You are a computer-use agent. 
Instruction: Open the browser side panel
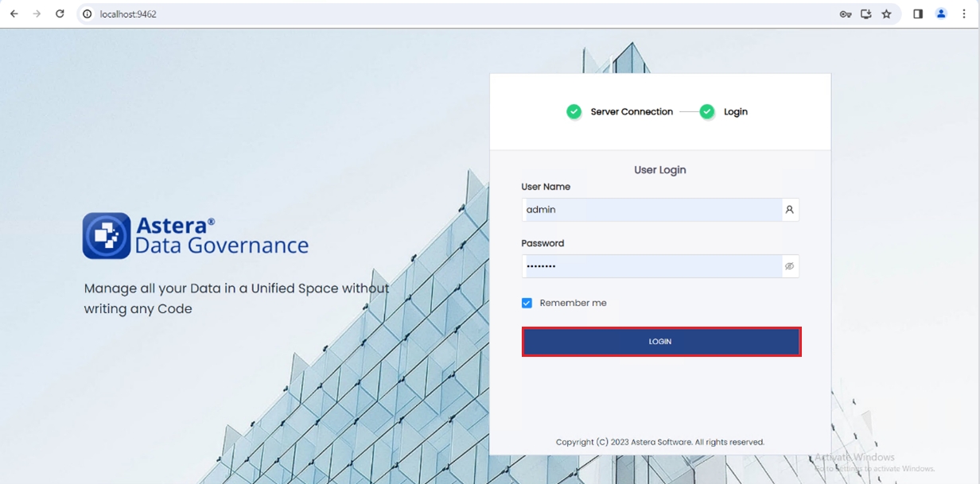918,14
